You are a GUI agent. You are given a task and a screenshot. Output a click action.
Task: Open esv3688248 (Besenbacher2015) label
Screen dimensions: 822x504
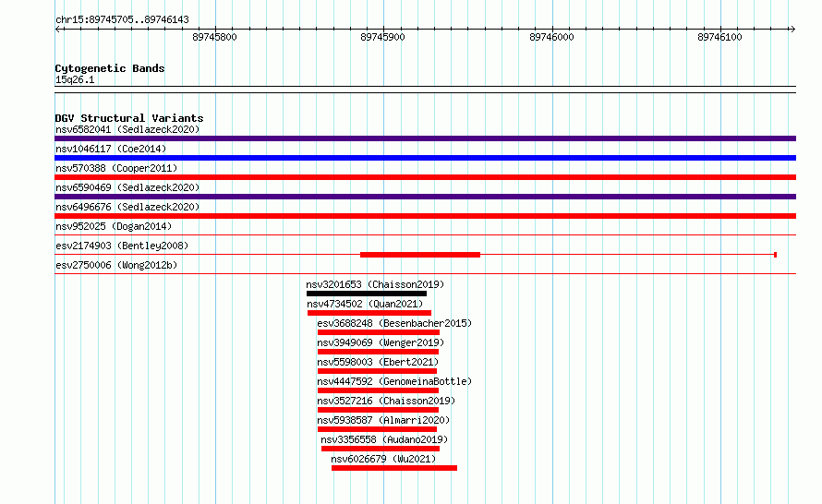394,323
